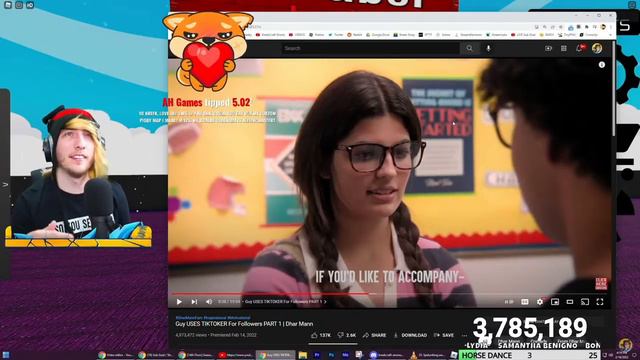Click the streamer webcam overlay
The height and width of the screenshot is (360, 640).
(x=78, y=176)
